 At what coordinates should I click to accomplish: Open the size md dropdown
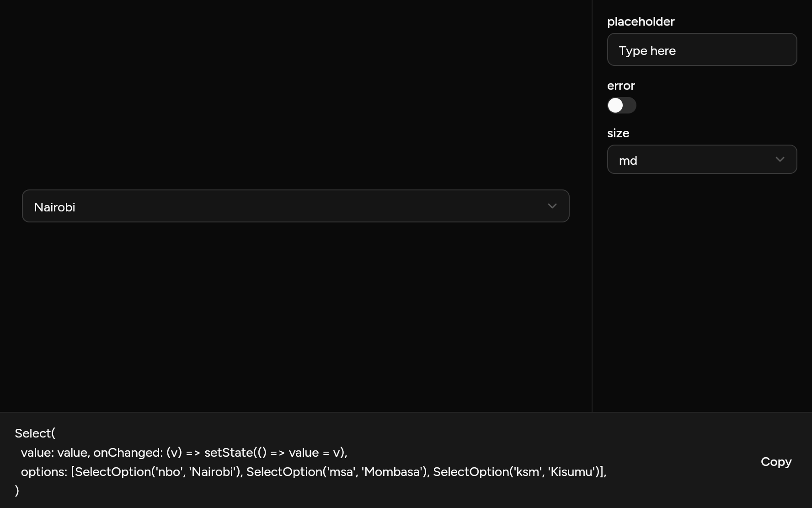(702, 159)
